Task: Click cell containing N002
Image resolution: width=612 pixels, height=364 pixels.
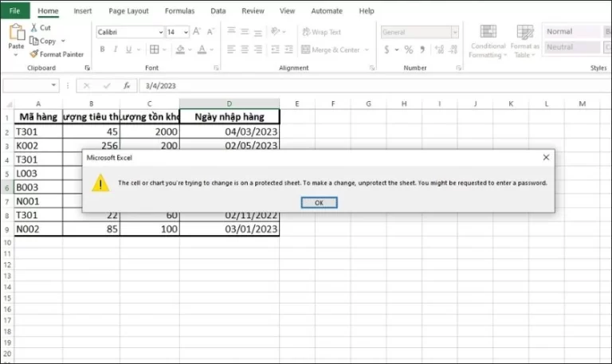Action: tap(38, 229)
